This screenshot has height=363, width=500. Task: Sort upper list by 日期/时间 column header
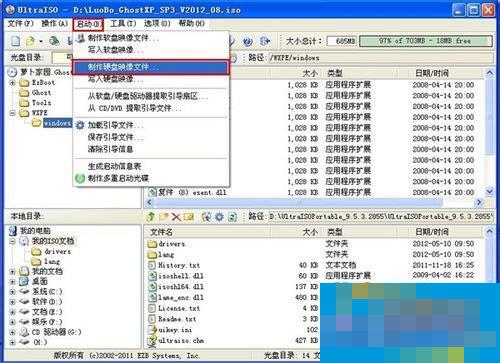point(447,73)
